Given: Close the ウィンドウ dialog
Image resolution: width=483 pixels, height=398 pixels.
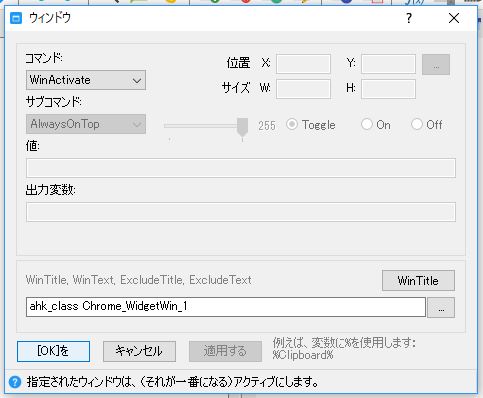Looking at the screenshot, I should [454, 18].
